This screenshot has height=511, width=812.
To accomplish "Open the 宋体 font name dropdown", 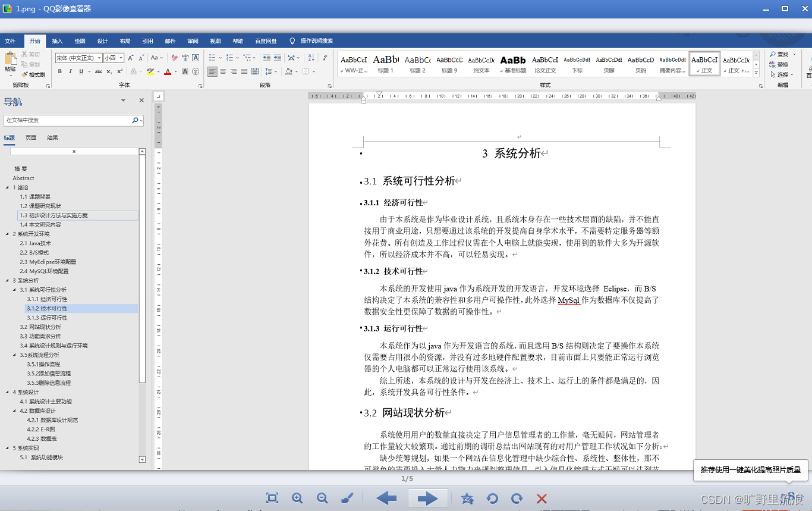I will coord(99,58).
